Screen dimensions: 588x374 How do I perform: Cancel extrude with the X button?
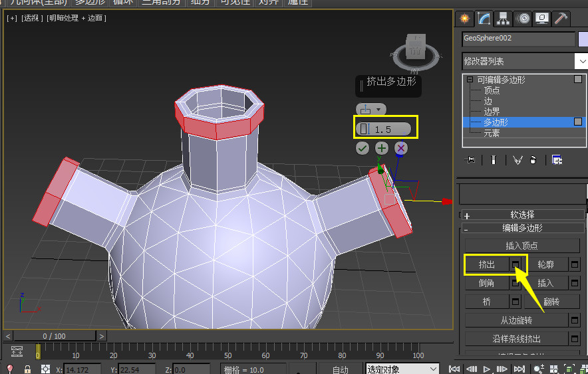400,148
